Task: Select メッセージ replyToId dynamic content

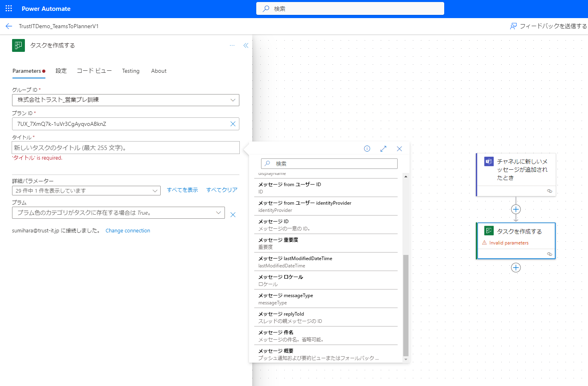Action: pos(326,317)
